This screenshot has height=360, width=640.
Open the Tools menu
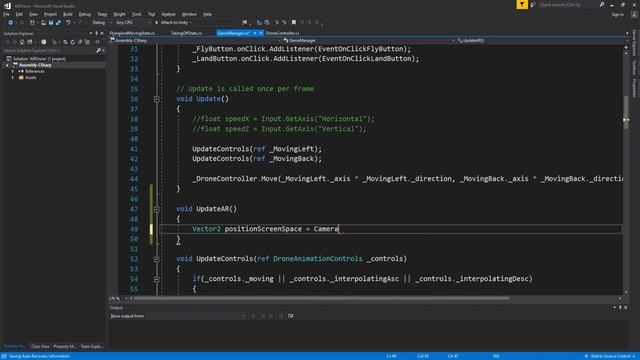point(136,14)
